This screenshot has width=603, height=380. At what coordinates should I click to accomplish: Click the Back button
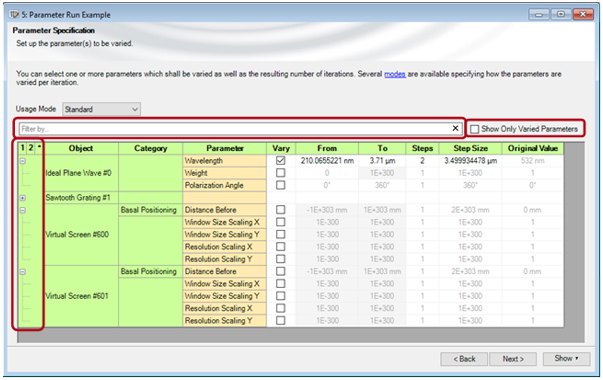coord(464,359)
